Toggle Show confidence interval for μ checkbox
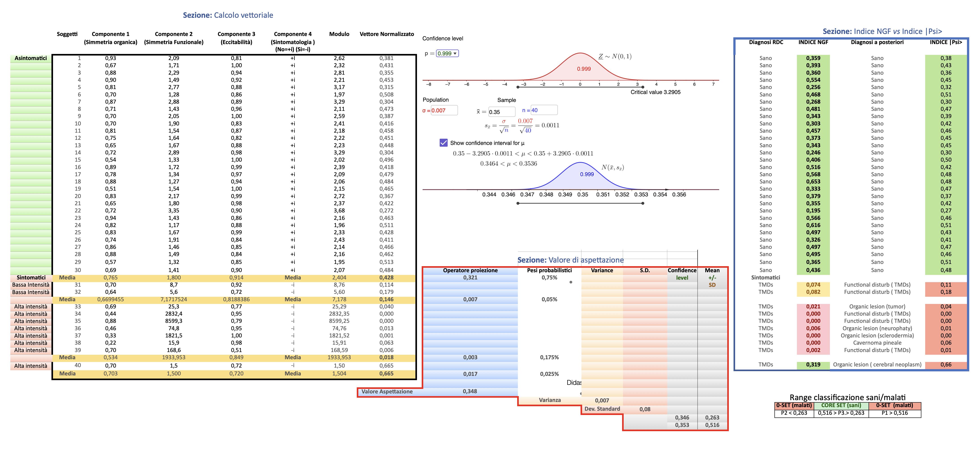Viewport: 980px width, 455px height. (x=443, y=143)
